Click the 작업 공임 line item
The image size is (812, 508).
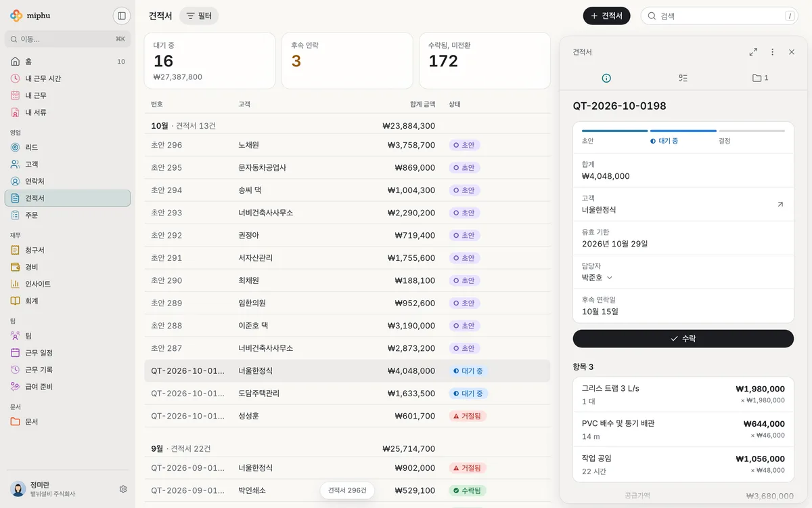[x=683, y=465]
